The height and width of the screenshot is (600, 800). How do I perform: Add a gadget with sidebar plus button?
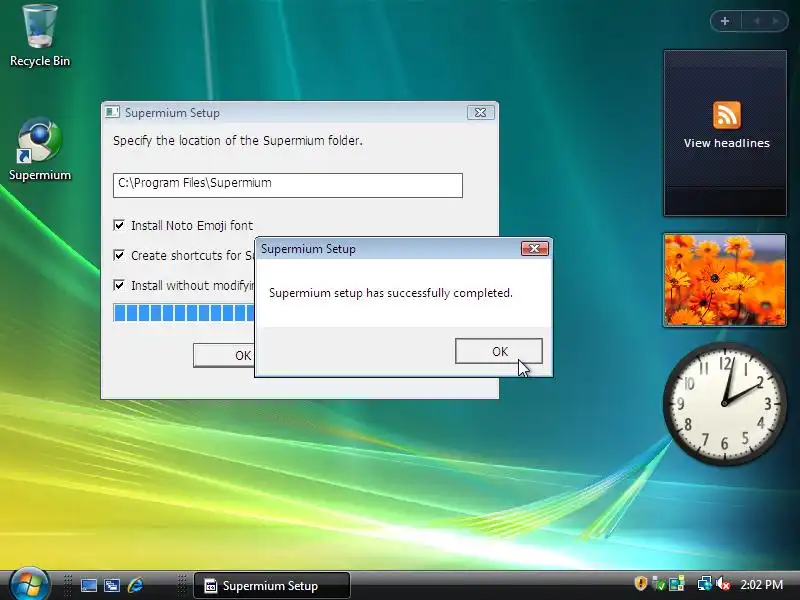(724, 21)
